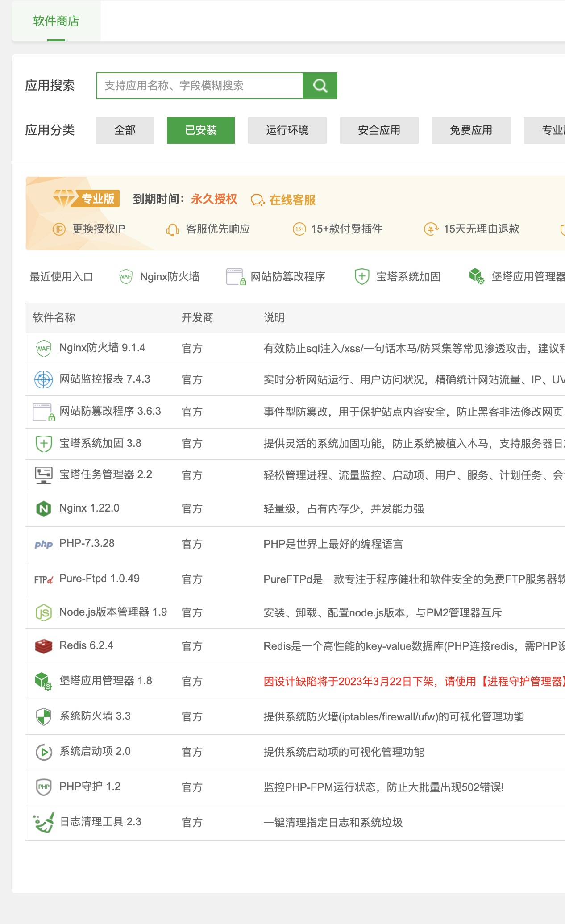Click the 网站监控报表 icon

click(43, 380)
